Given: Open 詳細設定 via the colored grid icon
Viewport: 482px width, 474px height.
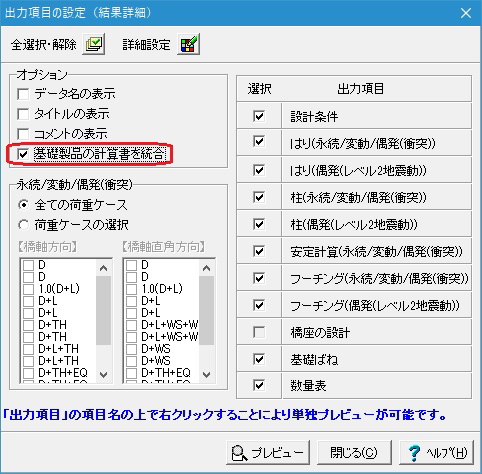Looking at the screenshot, I should coord(188,44).
